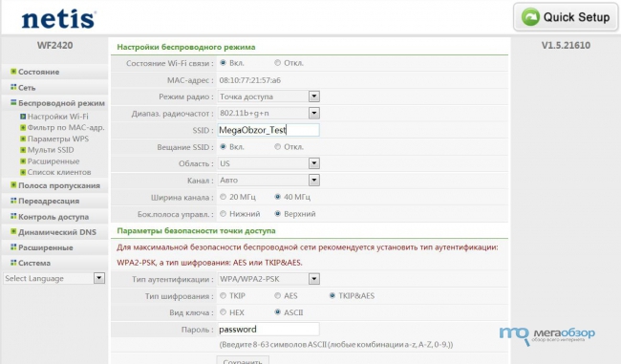Image resolution: width=621 pixels, height=364 pixels.
Task: Open the Область region dropdown
Action: click(x=268, y=163)
